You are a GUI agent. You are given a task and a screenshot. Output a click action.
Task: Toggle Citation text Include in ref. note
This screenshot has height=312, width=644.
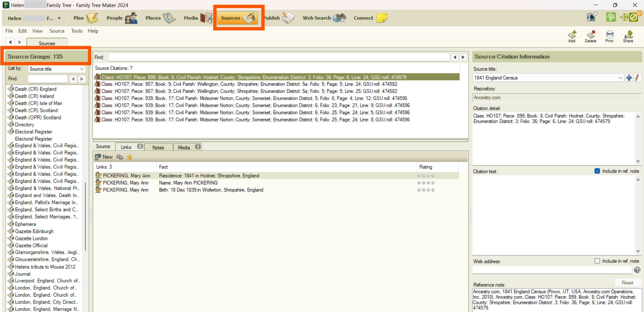[x=597, y=171]
